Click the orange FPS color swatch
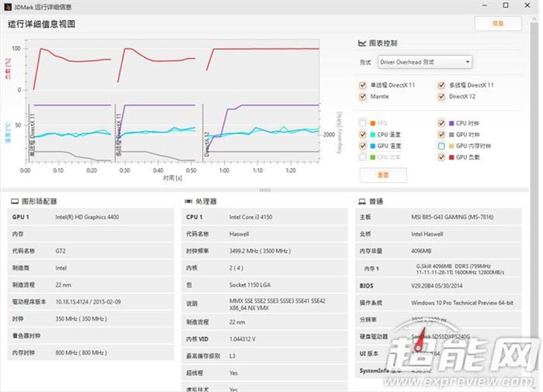The height and width of the screenshot is (392, 543). coord(373,123)
